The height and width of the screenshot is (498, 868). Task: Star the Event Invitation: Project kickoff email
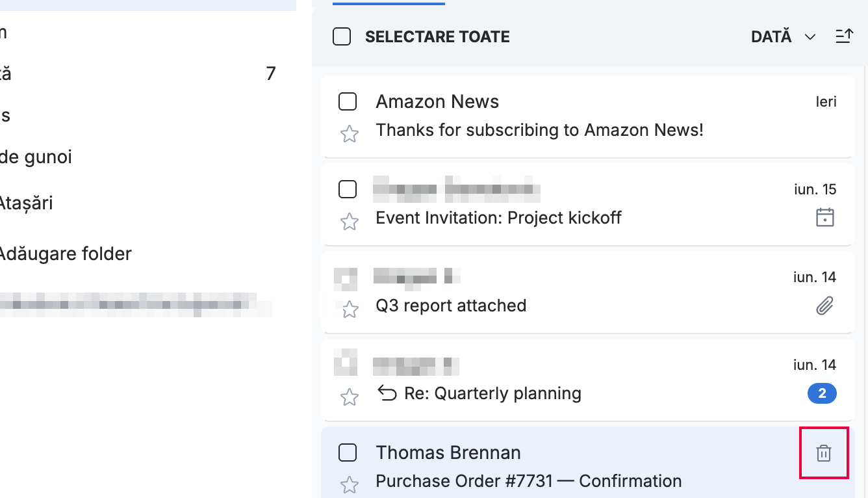pos(350,222)
